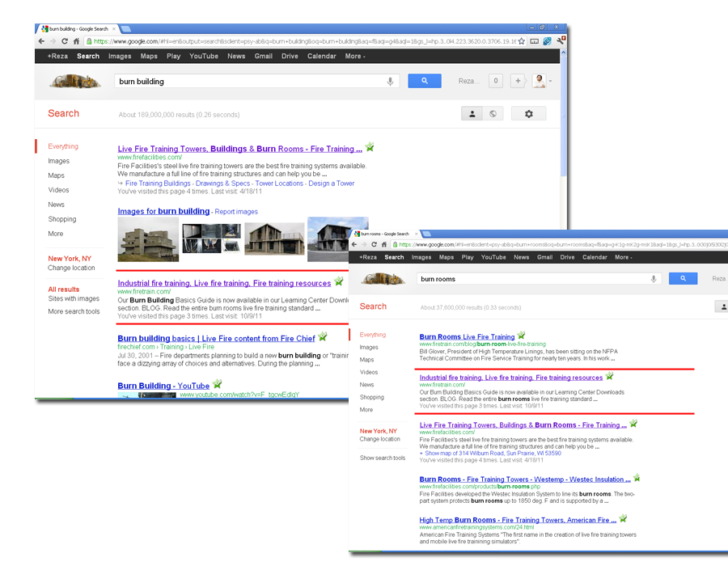728x566 pixels.
Task: Select Maps in burn building left sidebar
Action: pos(56,175)
